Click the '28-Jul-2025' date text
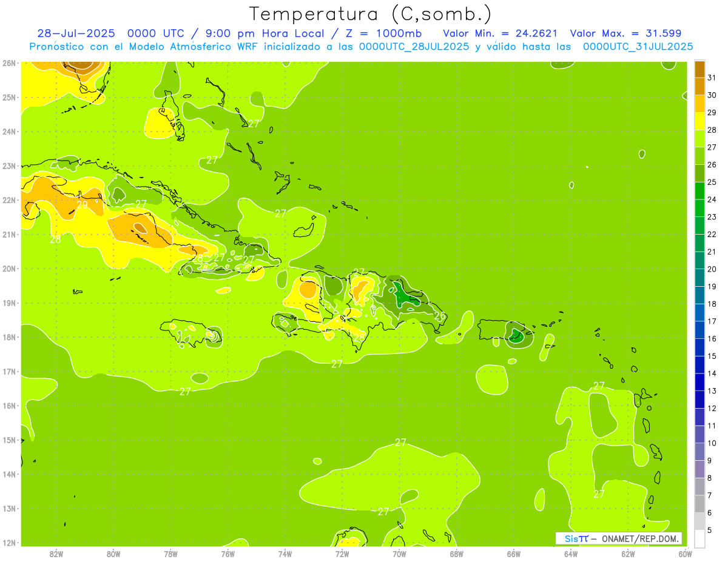 (x=77, y=33)
